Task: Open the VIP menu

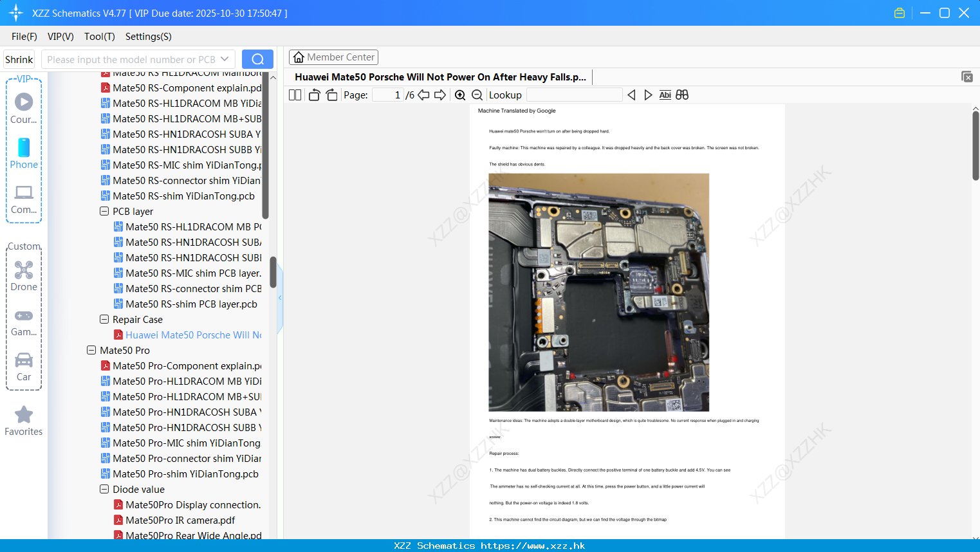Action: click(x=60, y=37)
